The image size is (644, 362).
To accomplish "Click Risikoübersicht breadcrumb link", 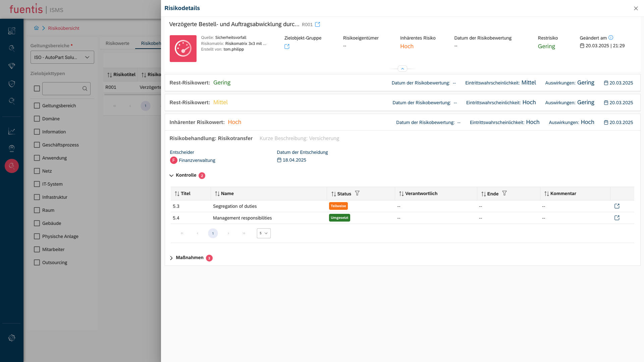I will [x=63, y=28].
